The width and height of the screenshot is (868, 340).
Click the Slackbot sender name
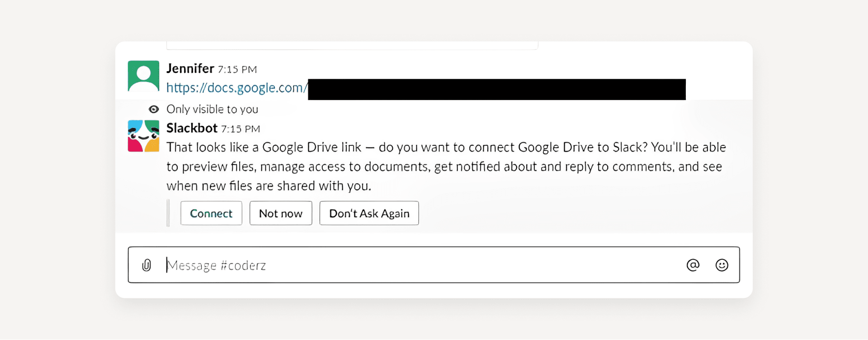tap(192, 128)
